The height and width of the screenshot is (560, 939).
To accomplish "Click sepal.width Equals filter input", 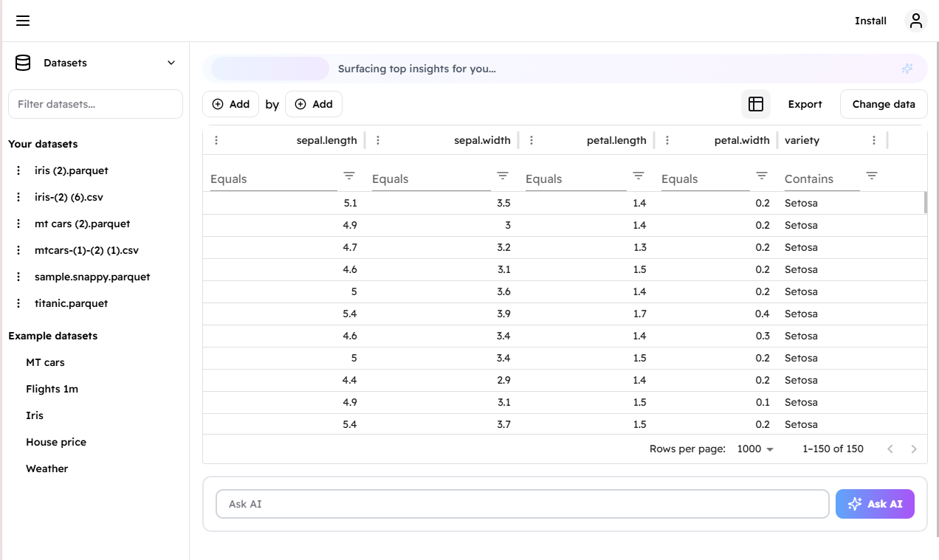I will (431, 179).
